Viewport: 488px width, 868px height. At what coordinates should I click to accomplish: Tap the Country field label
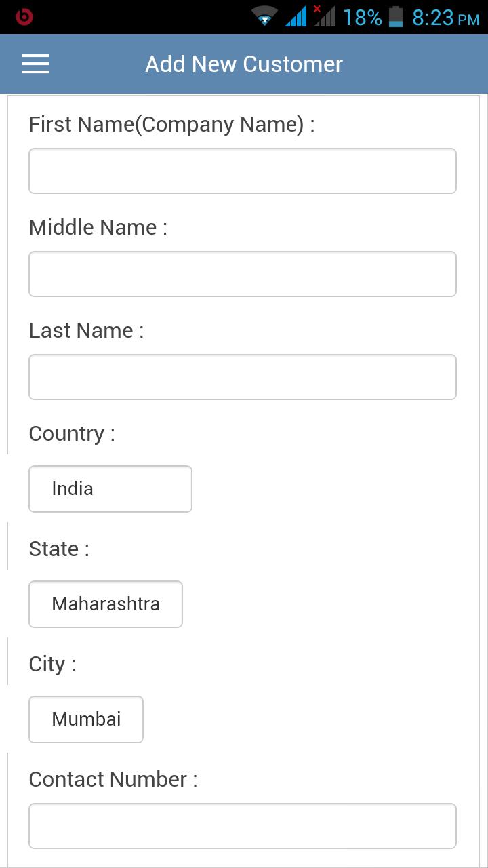click(71, 433)
